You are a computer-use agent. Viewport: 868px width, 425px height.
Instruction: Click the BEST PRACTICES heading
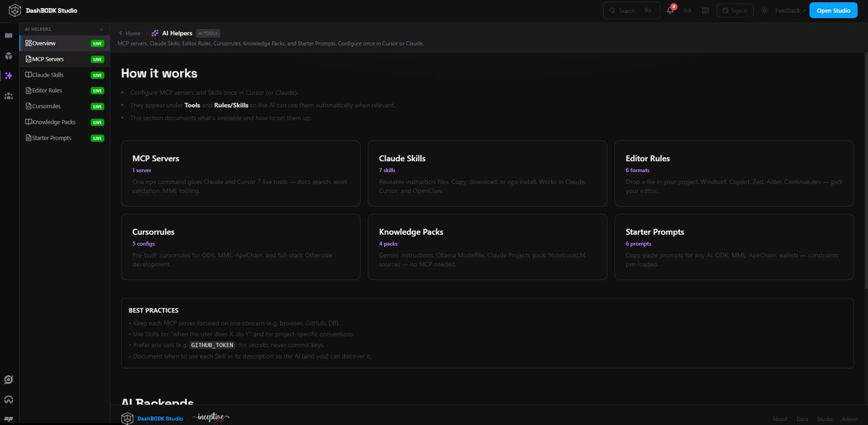(153, 310)
